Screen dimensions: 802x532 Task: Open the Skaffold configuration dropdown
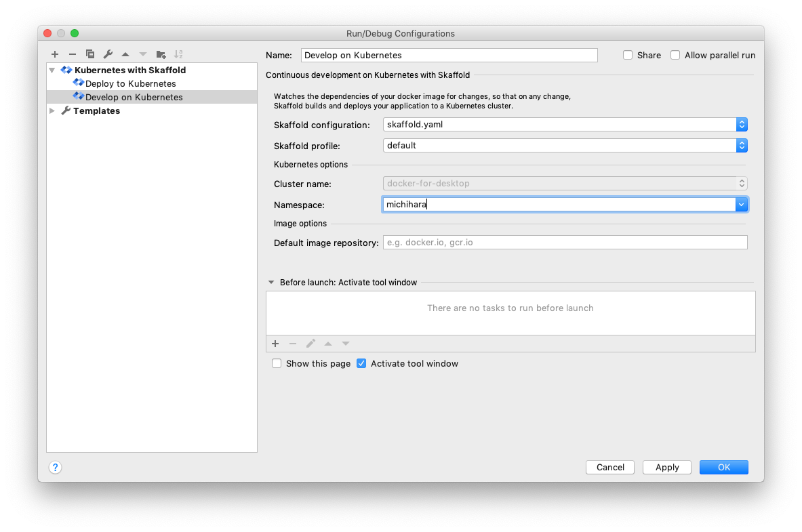click(x=742, y=125)
